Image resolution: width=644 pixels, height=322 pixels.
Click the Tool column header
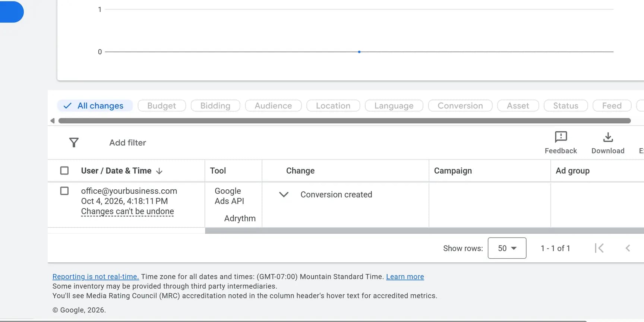[x=218, y=171]
